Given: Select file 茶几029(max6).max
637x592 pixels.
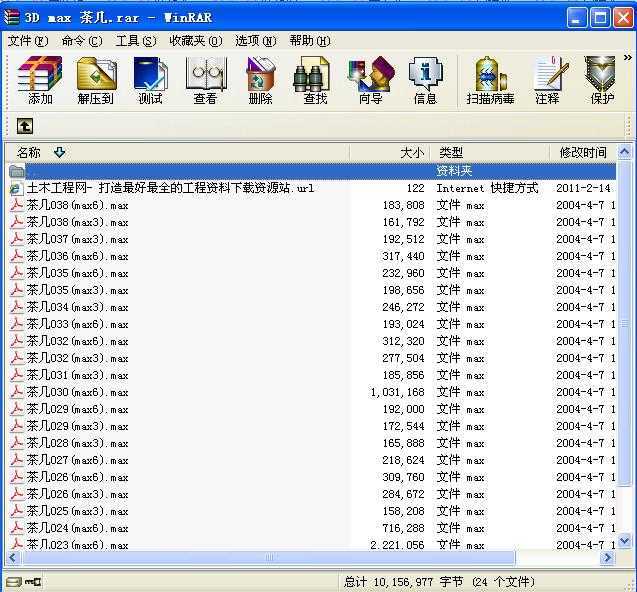Looking at the screenshot, I should (x=78, y=409).
